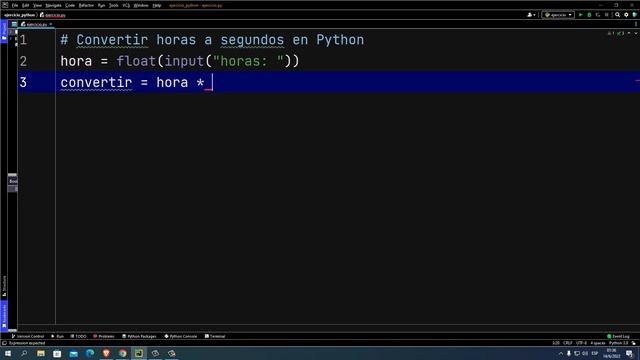Run with coverage icon
The height and width of the screenshot is (360, 640).
[x=598, y=15]
